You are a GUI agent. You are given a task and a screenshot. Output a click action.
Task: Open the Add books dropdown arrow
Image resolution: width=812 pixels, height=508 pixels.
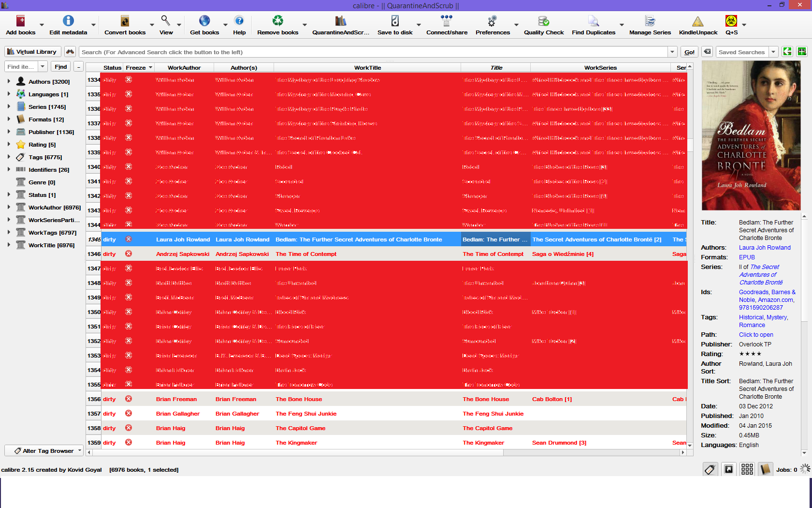coord(42,25)
